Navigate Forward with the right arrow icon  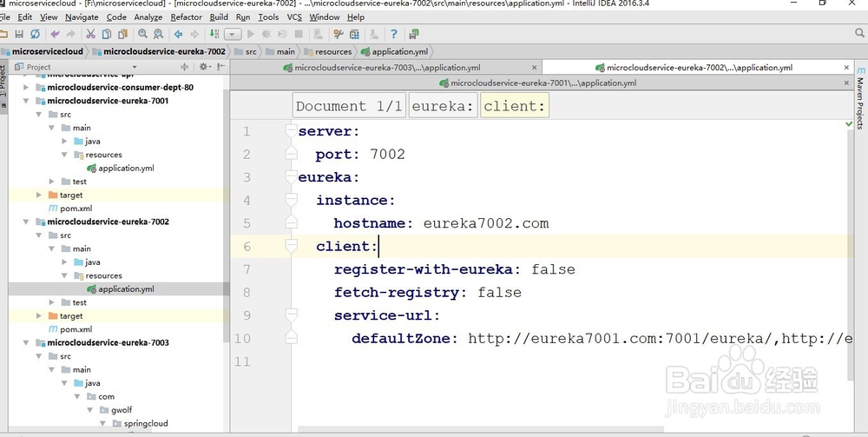click(x=194, y=35)
